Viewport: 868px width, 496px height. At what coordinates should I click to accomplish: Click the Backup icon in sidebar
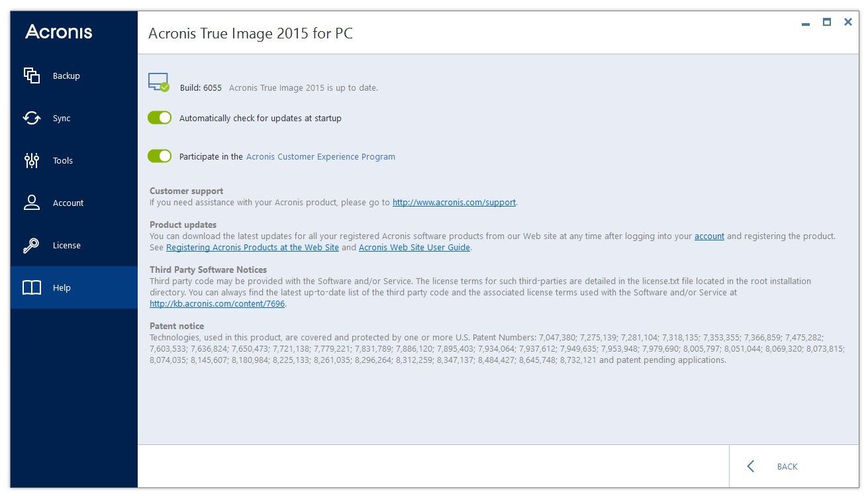point(32,75)
